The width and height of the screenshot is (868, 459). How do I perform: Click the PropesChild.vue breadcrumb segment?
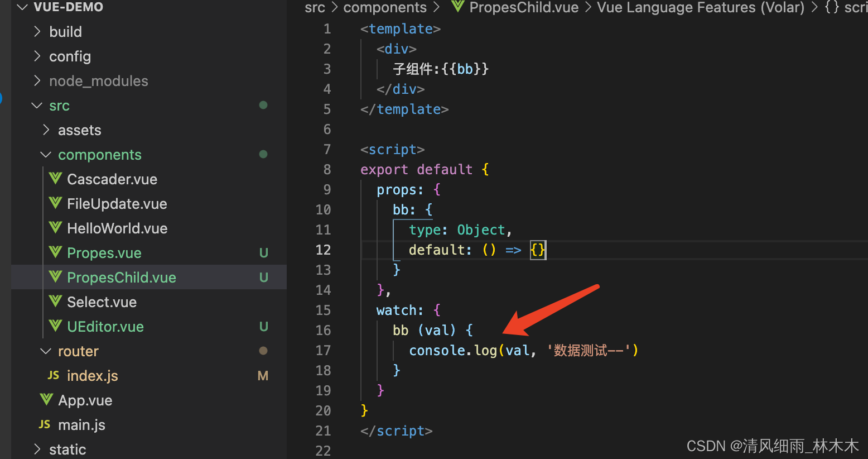[x=524, y=7]
